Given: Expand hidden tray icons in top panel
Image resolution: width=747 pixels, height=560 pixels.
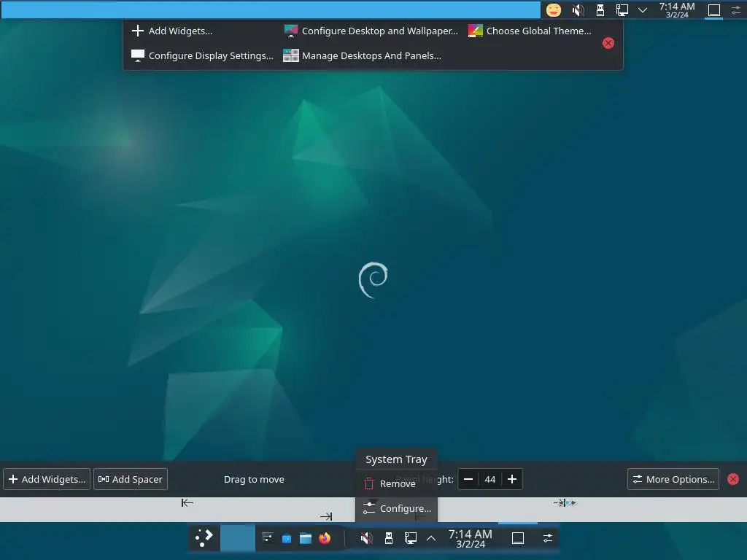Looking at the screenshot, I should (x=643, y=10).
